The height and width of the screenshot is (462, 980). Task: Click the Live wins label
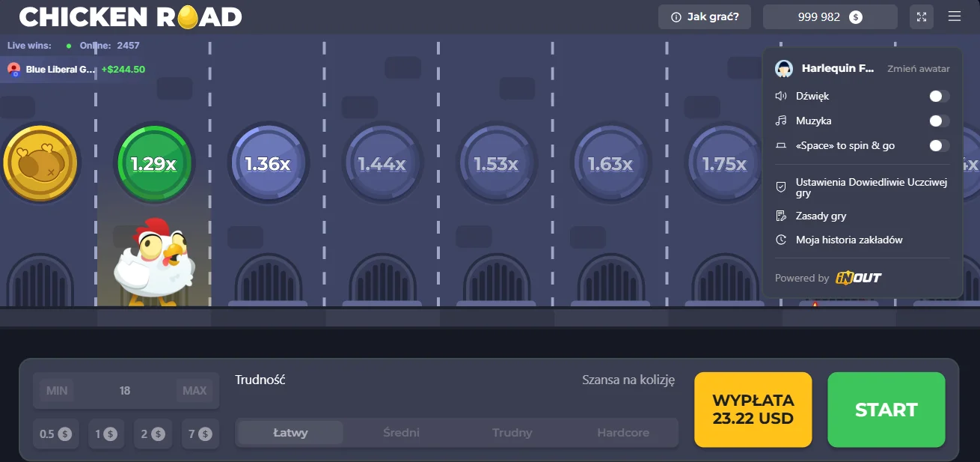pyautogui.click(x=29, y=45)
